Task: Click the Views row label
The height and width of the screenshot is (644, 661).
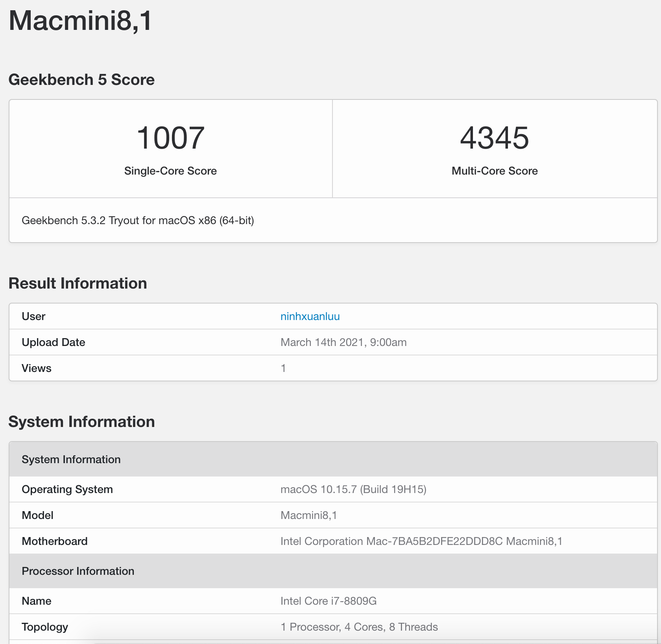Action: (37, 368)
